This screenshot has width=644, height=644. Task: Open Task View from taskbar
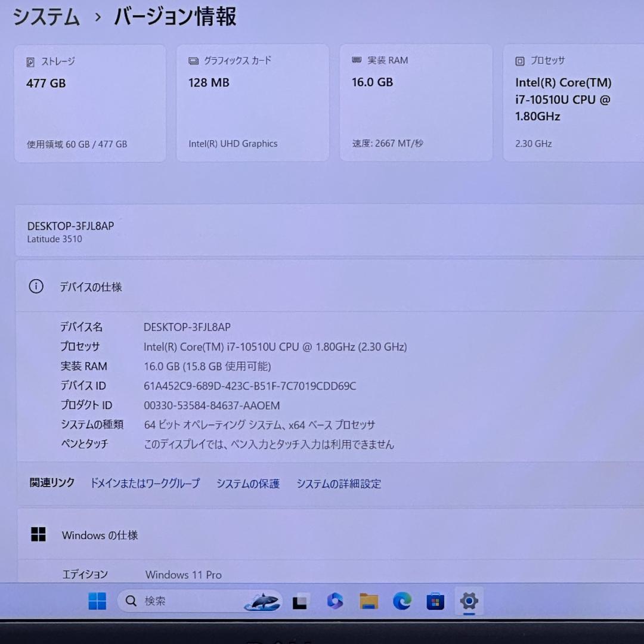[x=300, y=602]
